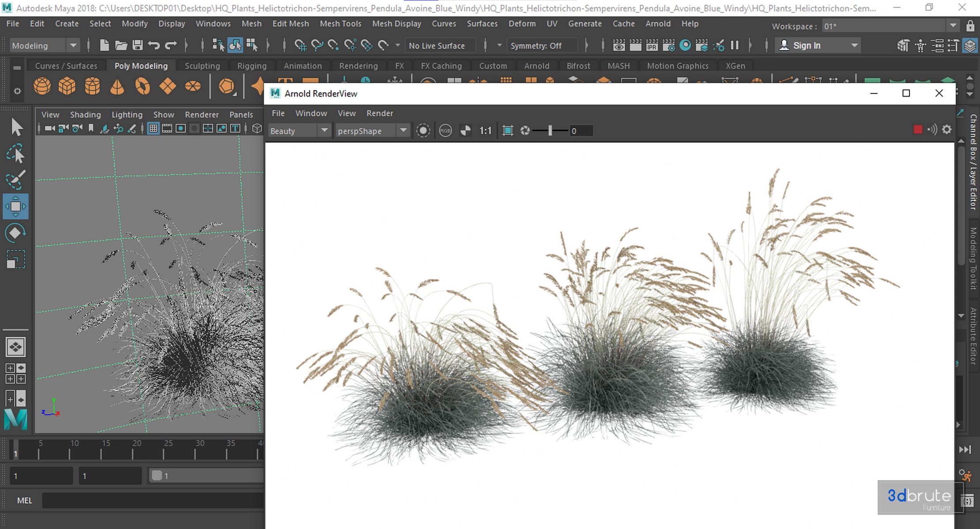Click the save scene icon
Image resolution: width=980 pixels, height=529 pixels.
[x=138, y=45]
